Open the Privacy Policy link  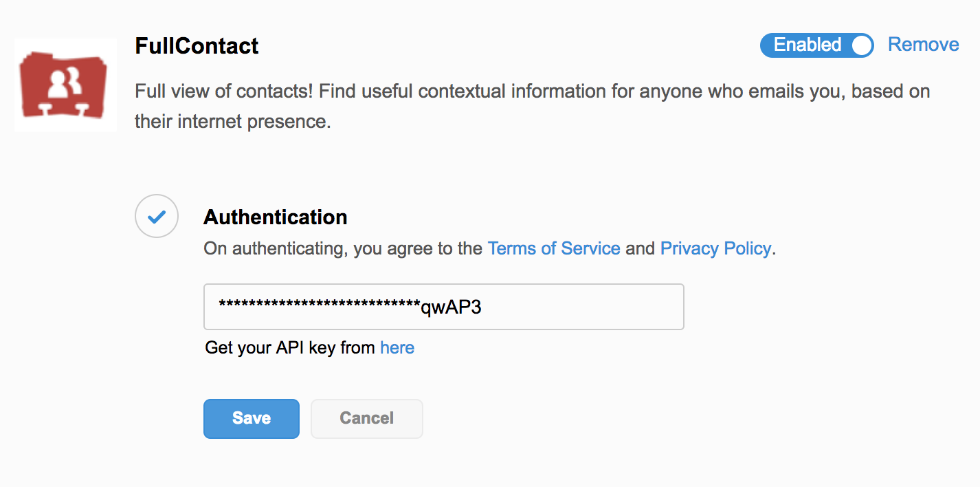pyautogui.click(x=715, y=248)
